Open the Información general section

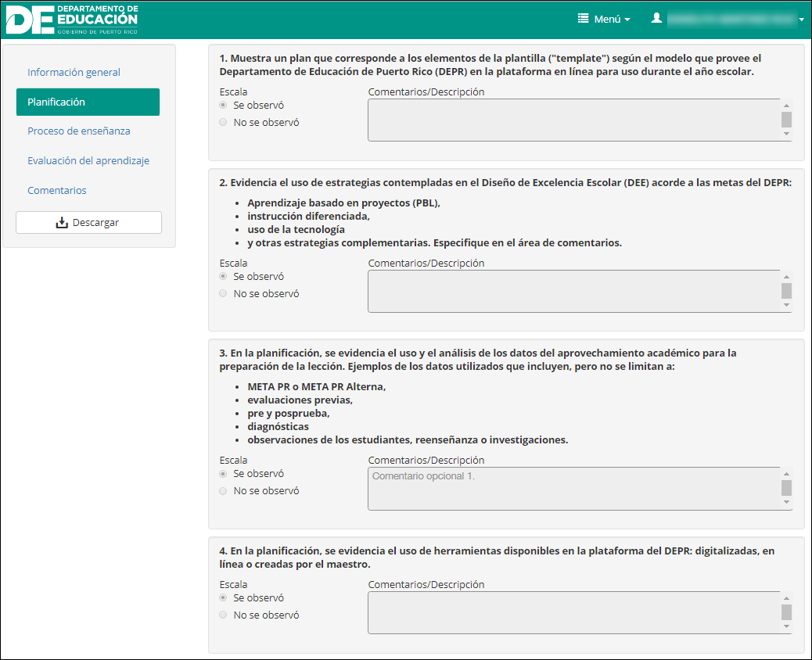point(74,72)
